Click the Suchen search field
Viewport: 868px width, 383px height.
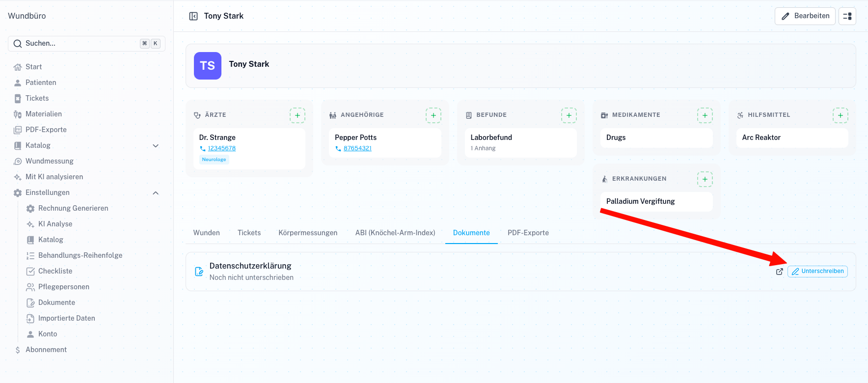click(86, 44)
